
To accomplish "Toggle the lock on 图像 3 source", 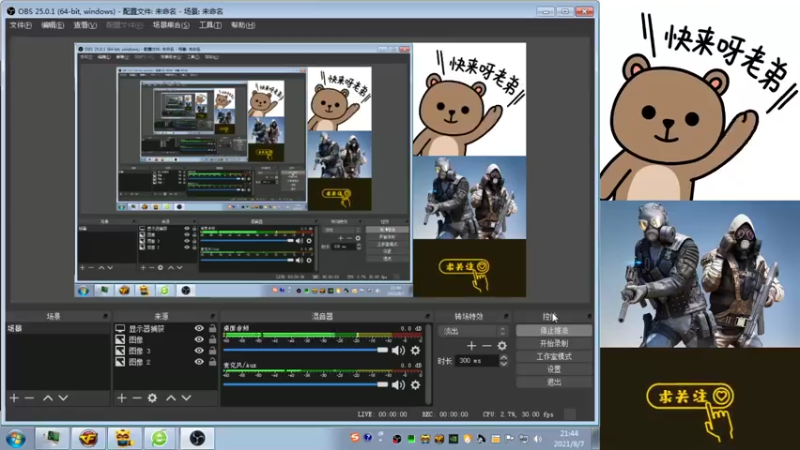I will pyautogui.click(x=213, y=351).
